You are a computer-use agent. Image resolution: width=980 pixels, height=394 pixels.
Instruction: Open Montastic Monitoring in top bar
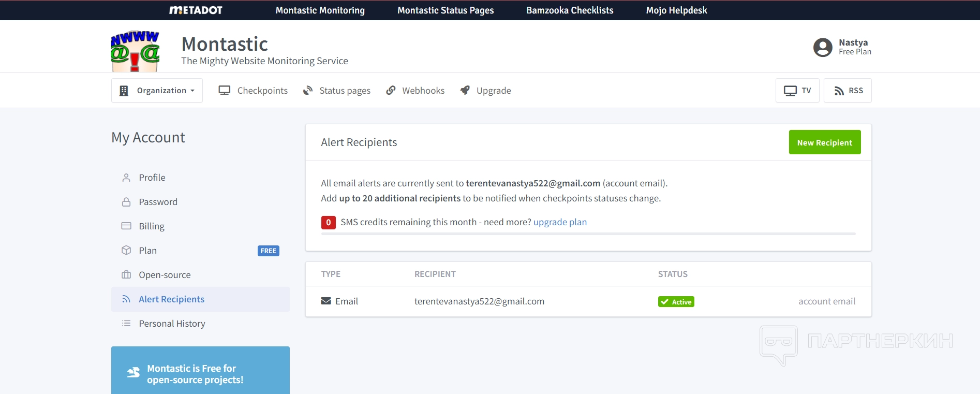click(320, 10)
